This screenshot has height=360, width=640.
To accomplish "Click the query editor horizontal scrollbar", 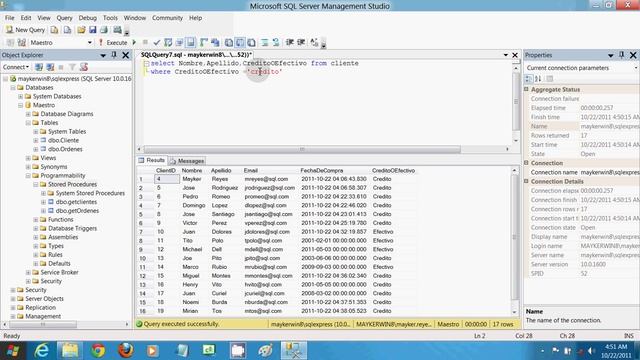I will click(x=302, y=149).
